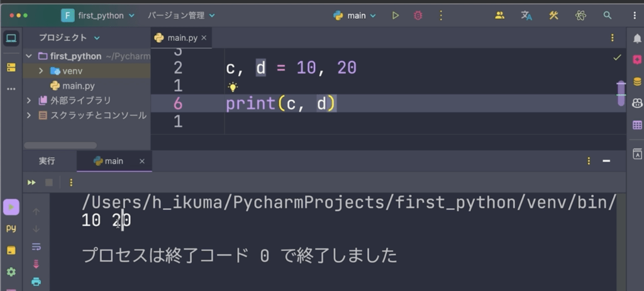
Task: Toggle the Project tool window sidebar button
Action: pos(11,38)
